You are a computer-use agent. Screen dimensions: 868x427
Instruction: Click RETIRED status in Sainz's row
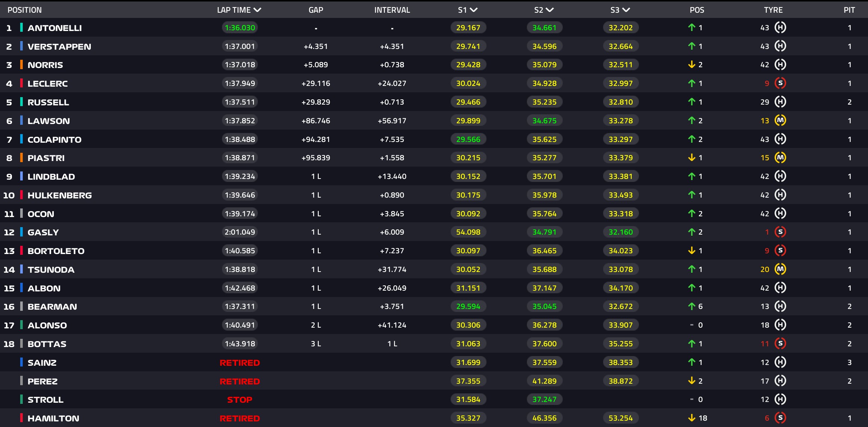[x=240, y=362]
